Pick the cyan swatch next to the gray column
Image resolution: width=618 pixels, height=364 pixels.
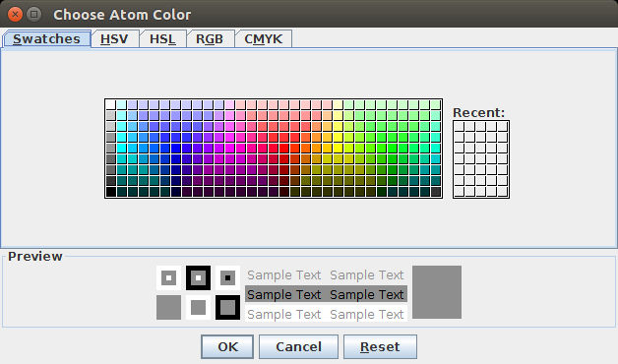click(x=122, y=149)
